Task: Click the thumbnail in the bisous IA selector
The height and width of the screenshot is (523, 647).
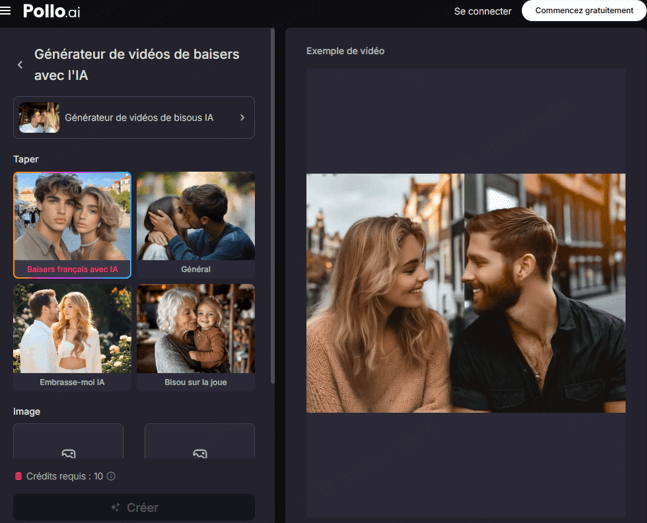Action: tap(39, 118)
